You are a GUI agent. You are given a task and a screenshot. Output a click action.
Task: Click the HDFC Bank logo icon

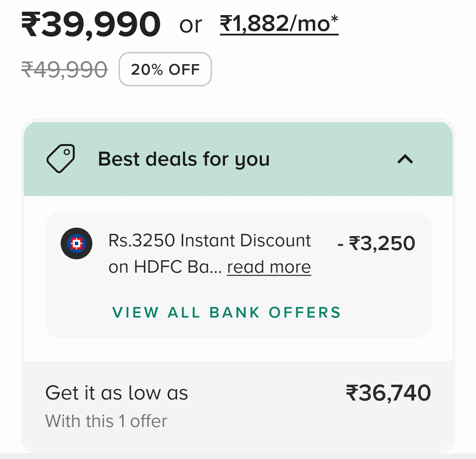77,244
